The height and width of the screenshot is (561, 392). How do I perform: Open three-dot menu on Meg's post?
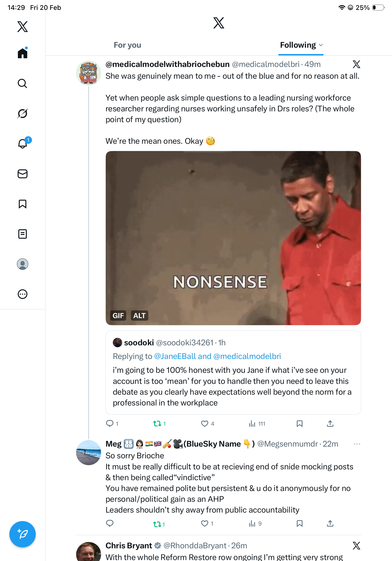point(357,444)
